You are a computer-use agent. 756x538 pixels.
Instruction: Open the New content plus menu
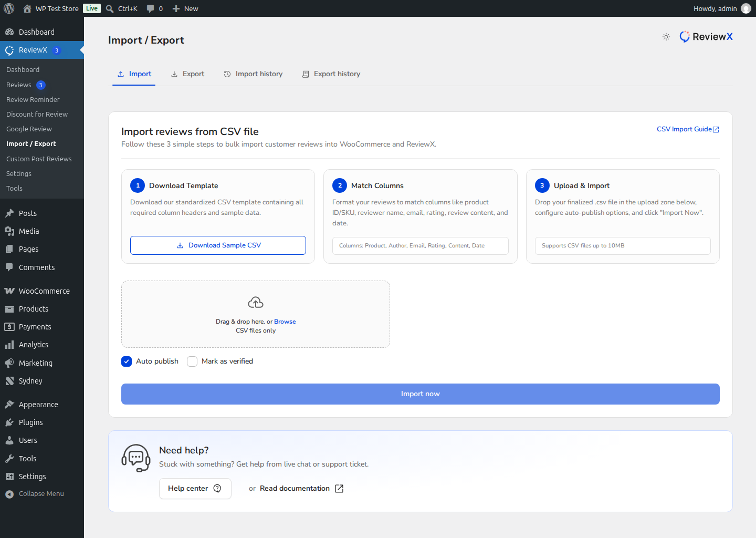pos(176,8)
